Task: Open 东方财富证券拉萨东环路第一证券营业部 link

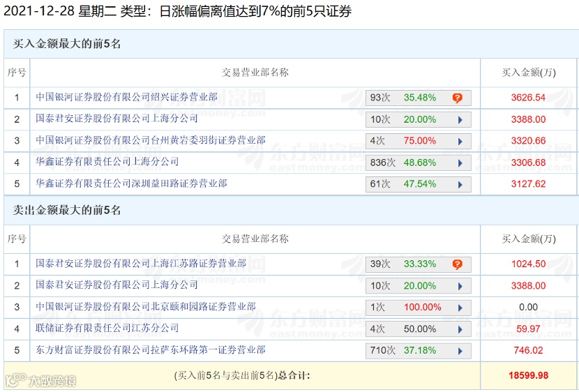Action: click(151, 349)
